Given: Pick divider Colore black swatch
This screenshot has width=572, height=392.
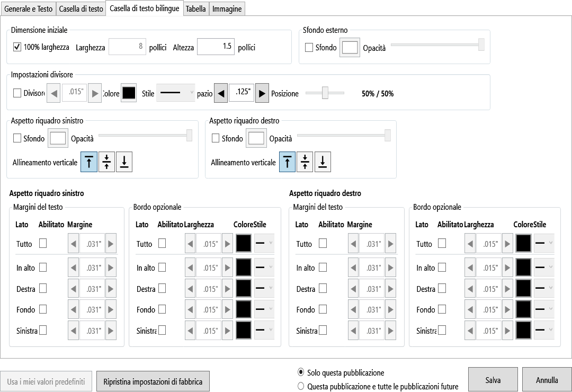Looking at the screenshot, I should tap(129, 93).
